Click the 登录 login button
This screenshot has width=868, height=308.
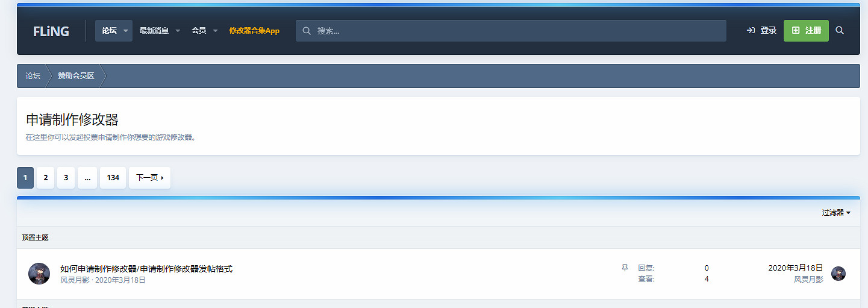[x=761, y=31]
